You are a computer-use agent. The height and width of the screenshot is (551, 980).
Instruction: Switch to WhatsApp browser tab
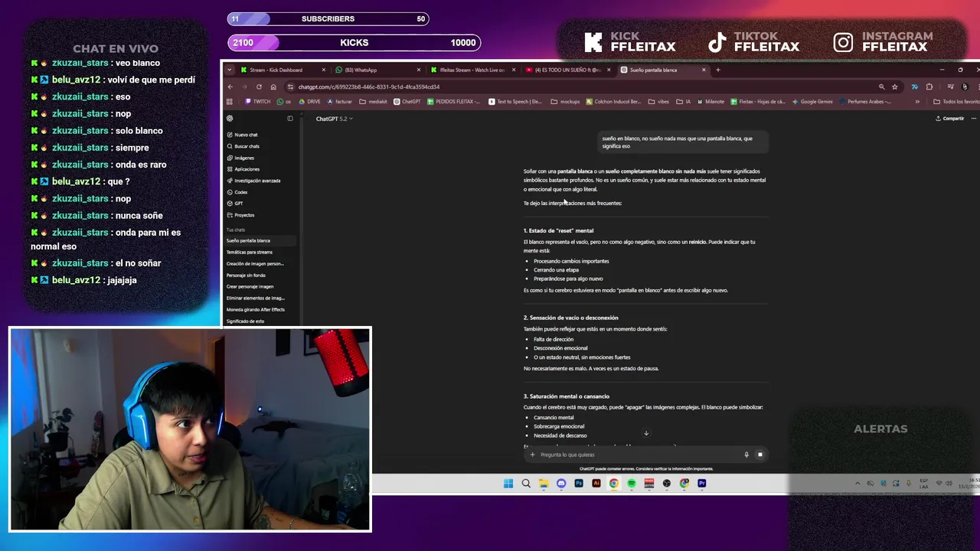pyautogui.click(x=379, y=70)
